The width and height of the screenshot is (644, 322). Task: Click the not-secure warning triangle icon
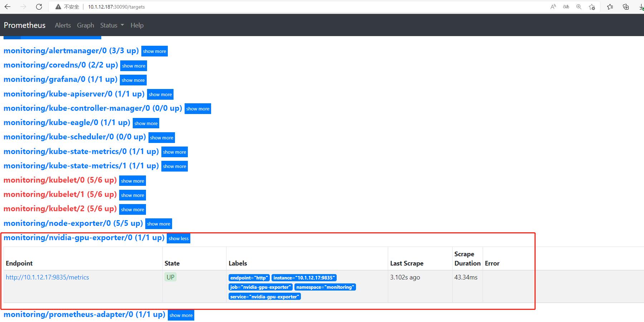tap(58, 7)
